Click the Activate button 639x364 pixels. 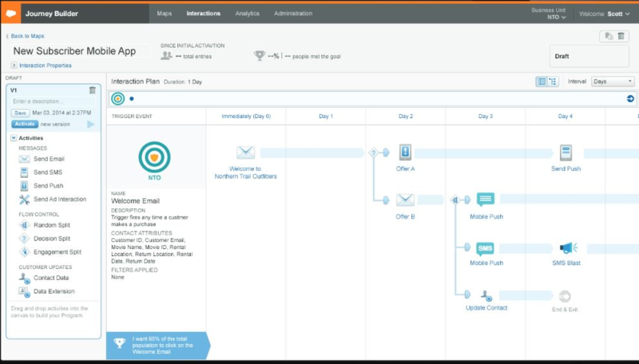coord(25,124)
